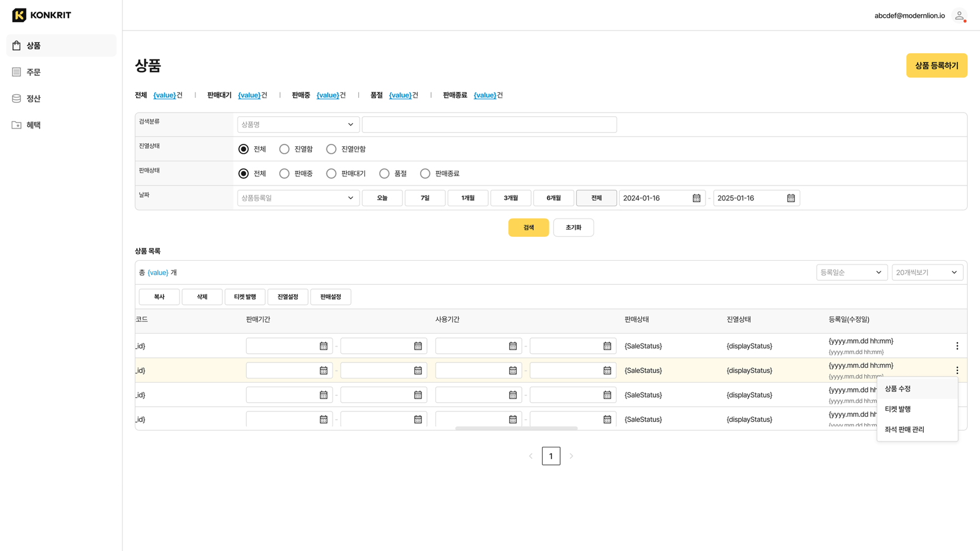Open third row 사용기간 end calendar icon
This screenshot has height=551, width=980.
[607, 395]
